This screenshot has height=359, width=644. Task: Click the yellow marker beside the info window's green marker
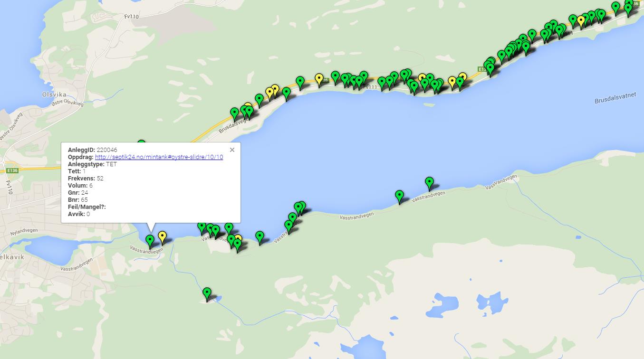pyautogui.click(x=163, y=237)
